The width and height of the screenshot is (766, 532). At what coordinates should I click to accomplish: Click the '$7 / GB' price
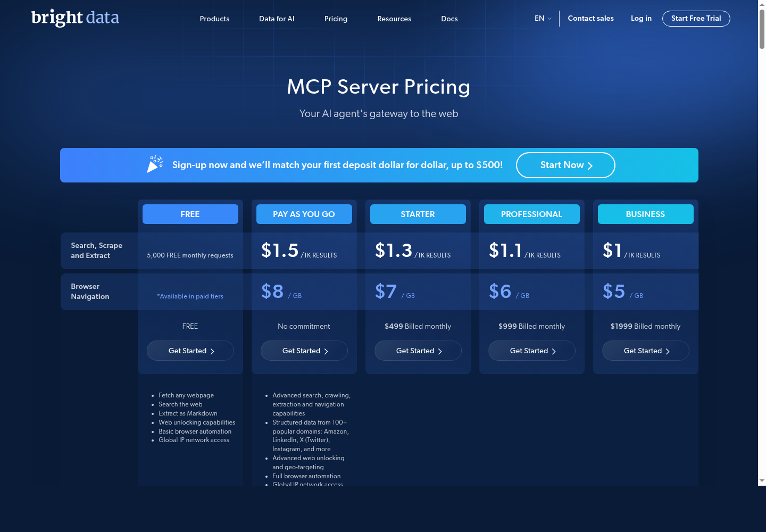(395, 292)
